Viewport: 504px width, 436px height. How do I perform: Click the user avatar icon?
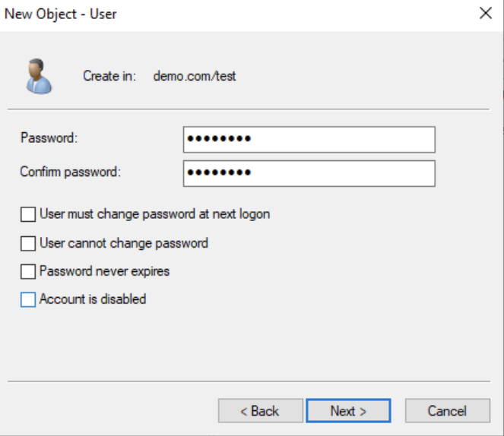click(38, 76)
